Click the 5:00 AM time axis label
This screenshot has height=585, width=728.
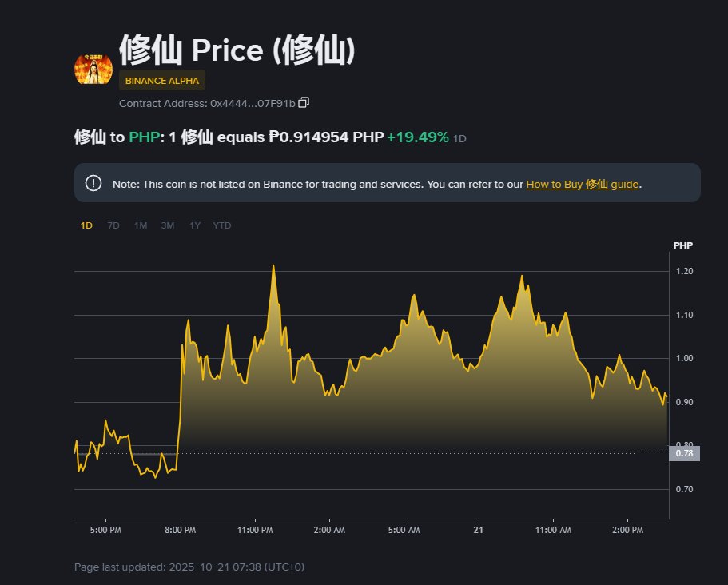404,530
